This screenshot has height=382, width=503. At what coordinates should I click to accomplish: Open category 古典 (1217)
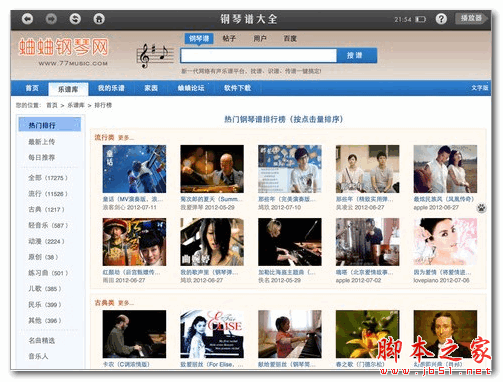(x=46, y=209)
